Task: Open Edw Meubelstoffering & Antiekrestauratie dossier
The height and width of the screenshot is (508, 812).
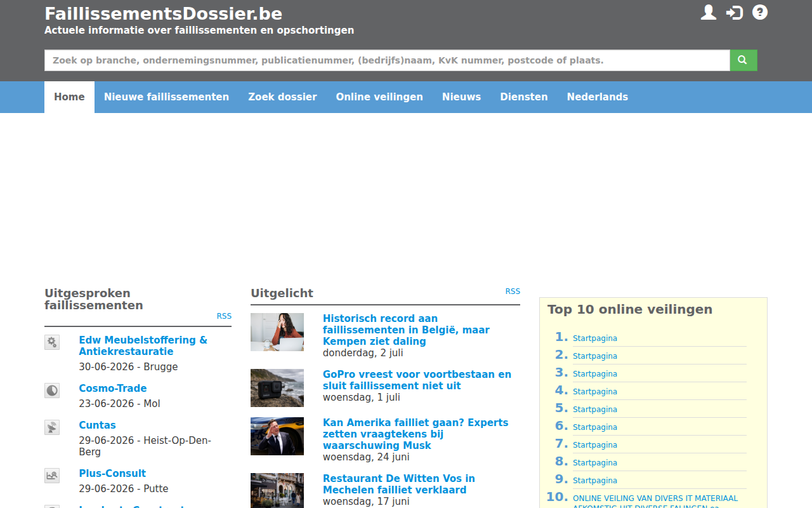Action: (x=143, y=346)
